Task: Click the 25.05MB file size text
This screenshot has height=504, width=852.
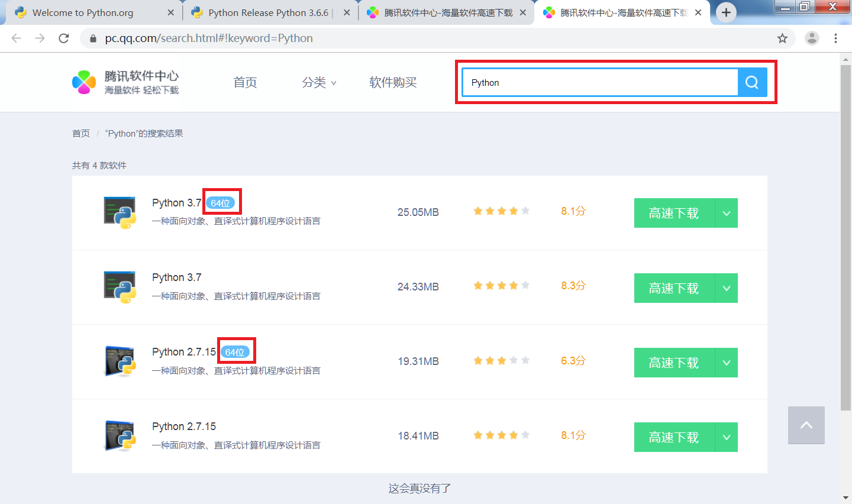Action: [418, 212]
